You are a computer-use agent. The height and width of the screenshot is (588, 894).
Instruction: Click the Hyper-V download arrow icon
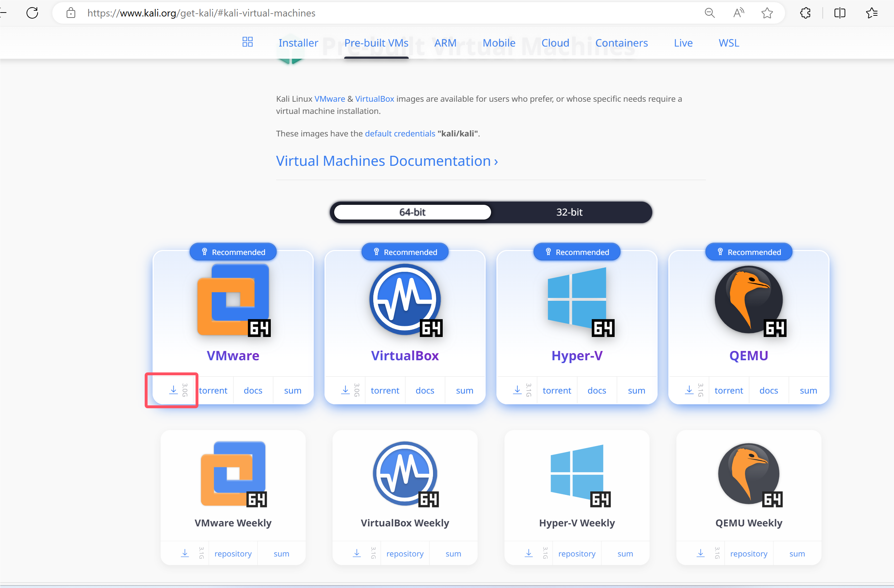point(517,390)
